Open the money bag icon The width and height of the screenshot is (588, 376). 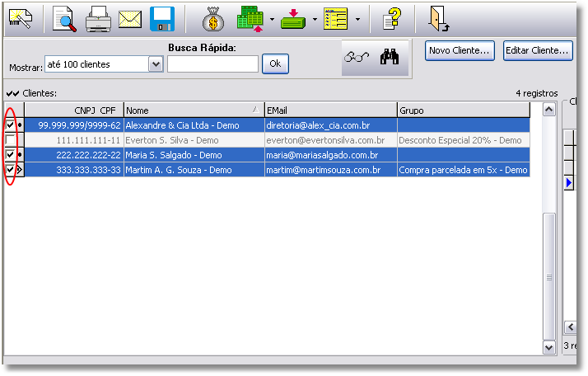pyautogui.click(x=213, y=19)
